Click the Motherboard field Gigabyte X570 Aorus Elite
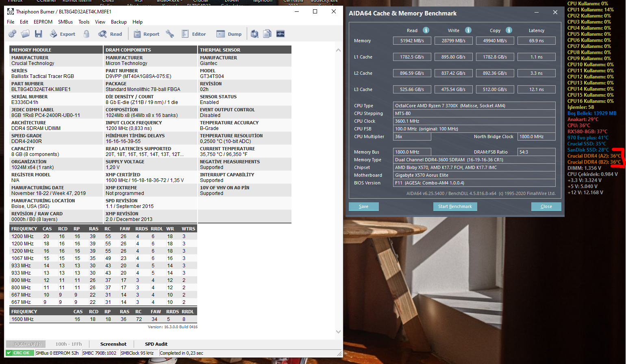The image size is (626, 364). click(x=474, y=175)
